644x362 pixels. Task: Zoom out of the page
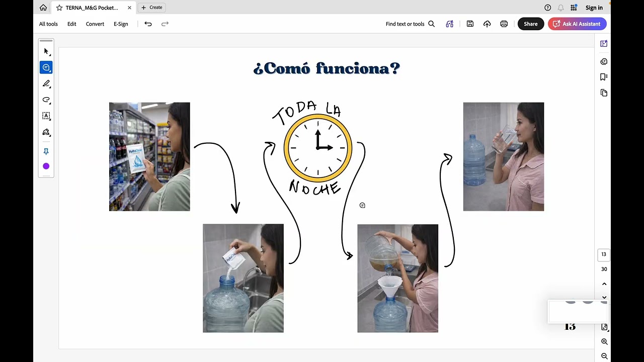pyautogui.click(x=604, y=356)
